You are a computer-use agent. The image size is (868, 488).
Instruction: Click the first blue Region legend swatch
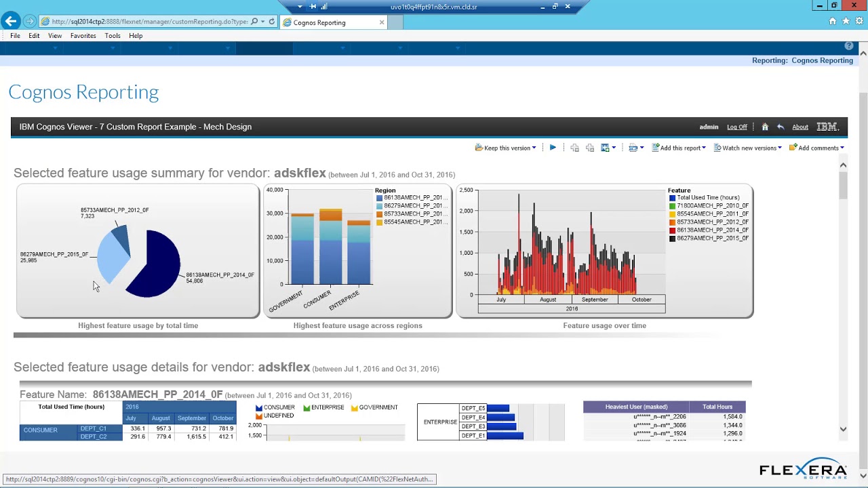click(x=379, y=198)
